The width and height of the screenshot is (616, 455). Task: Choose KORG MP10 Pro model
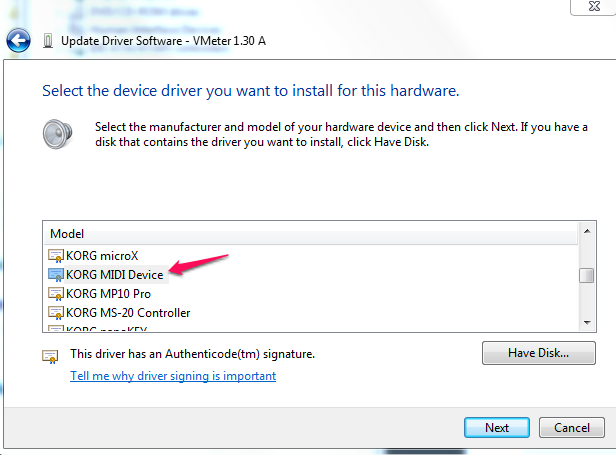(x=108, y=294)
